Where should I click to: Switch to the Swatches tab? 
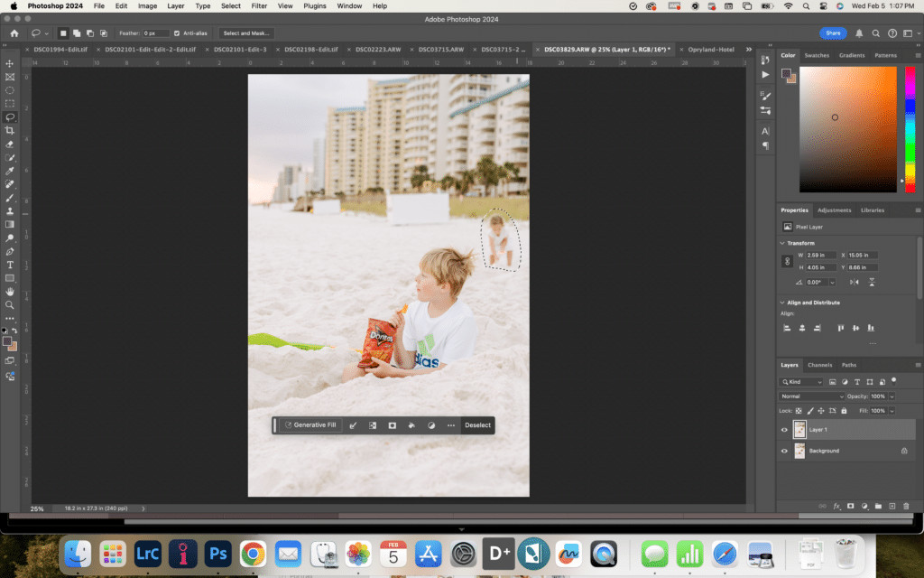(x=817, y=55)
